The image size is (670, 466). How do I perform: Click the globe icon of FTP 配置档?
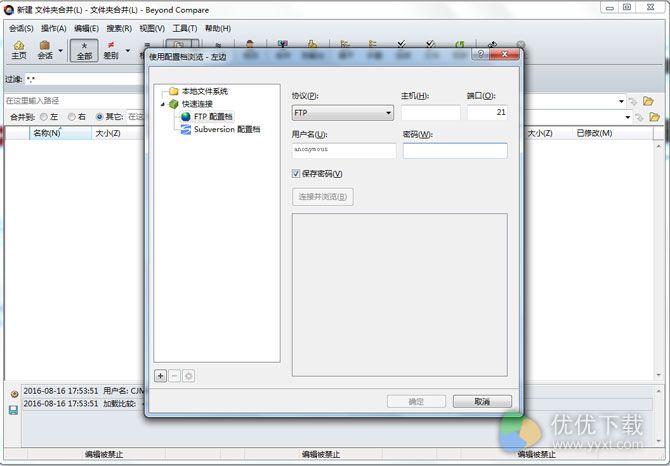pos(185,116)
